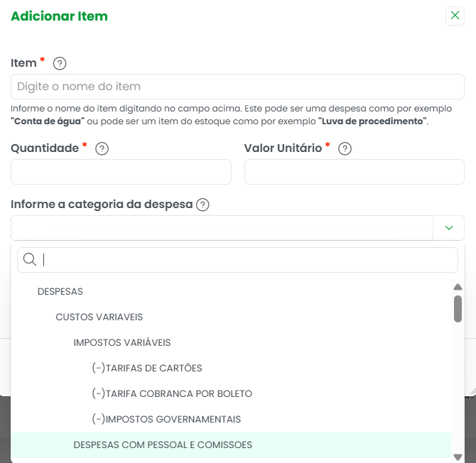Focus the Quantidade input field
Screen dimensions: 476x463
pyautogui.click(x=121, y=172)
